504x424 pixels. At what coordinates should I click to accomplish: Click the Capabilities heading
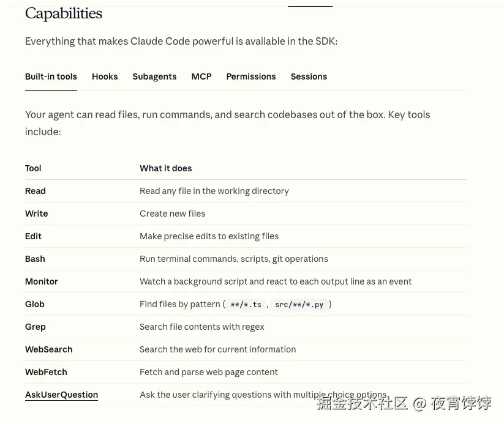click(x=64, y=13)
